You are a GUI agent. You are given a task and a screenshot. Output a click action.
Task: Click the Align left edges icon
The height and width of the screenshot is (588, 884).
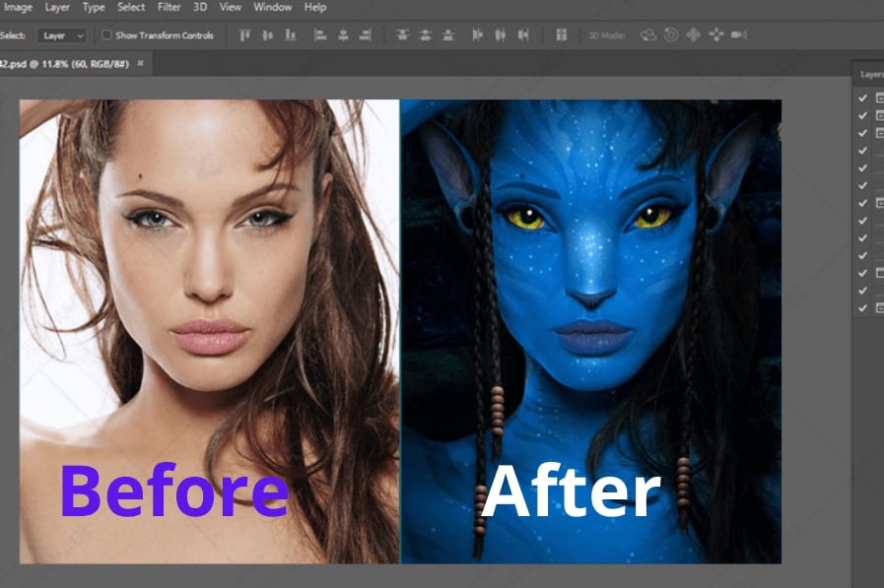319,35
